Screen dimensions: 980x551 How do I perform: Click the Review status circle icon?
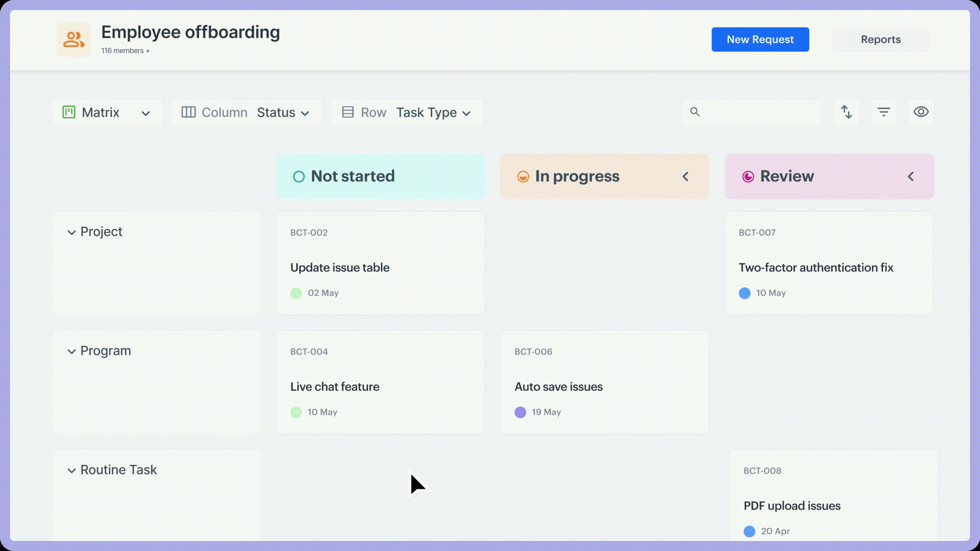[x=748, y=176]
